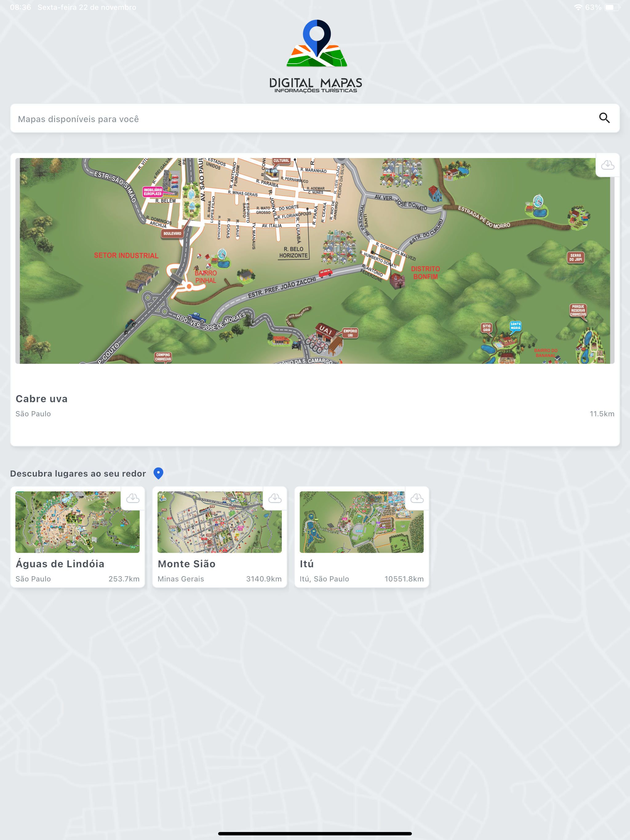The width and height of the screenshot is (630, 840).
Task: Select the Cabre uva title
Action: tap(42, 399)
